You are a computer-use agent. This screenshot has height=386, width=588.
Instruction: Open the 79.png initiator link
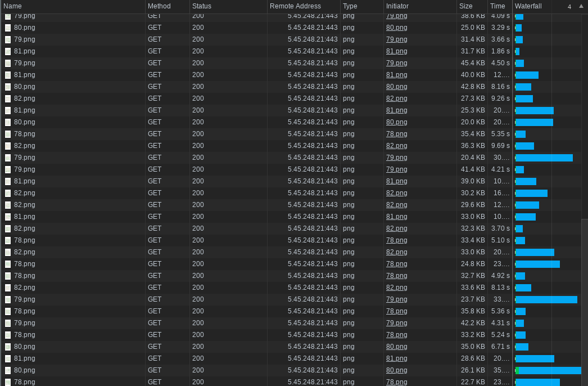[x=396, y=16]
